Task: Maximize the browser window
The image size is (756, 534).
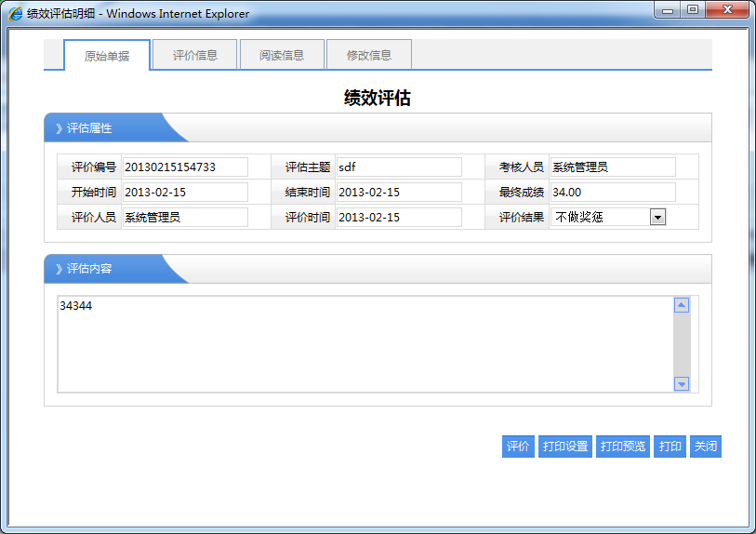Action: 693,10
